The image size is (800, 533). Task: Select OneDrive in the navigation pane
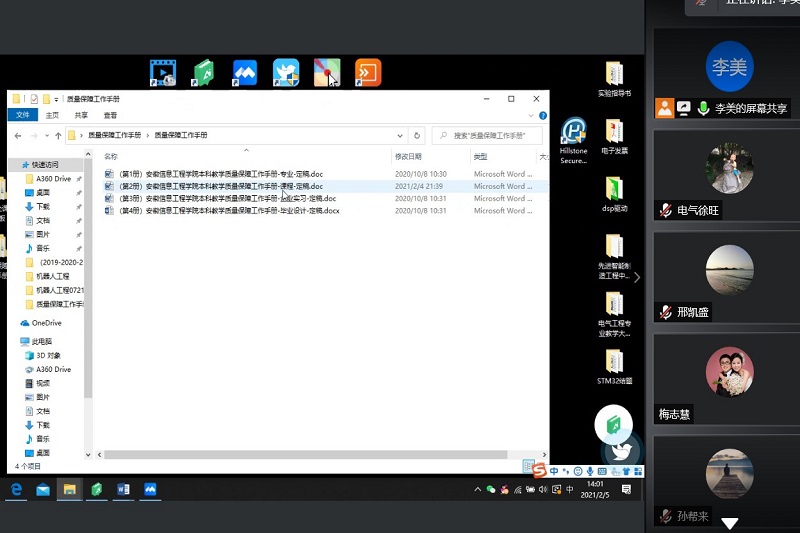(46, 323)
